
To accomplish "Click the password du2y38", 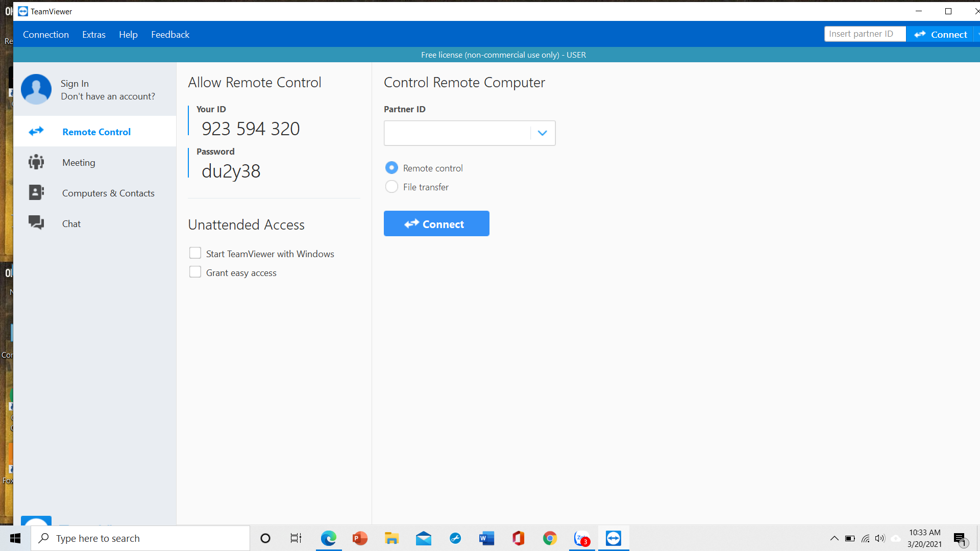I will point(231,171).
